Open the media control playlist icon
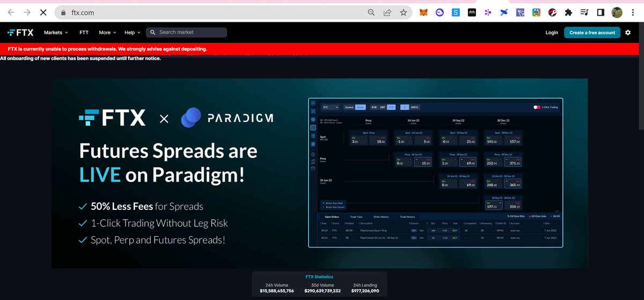644x300 pixels. click(584, 12)
